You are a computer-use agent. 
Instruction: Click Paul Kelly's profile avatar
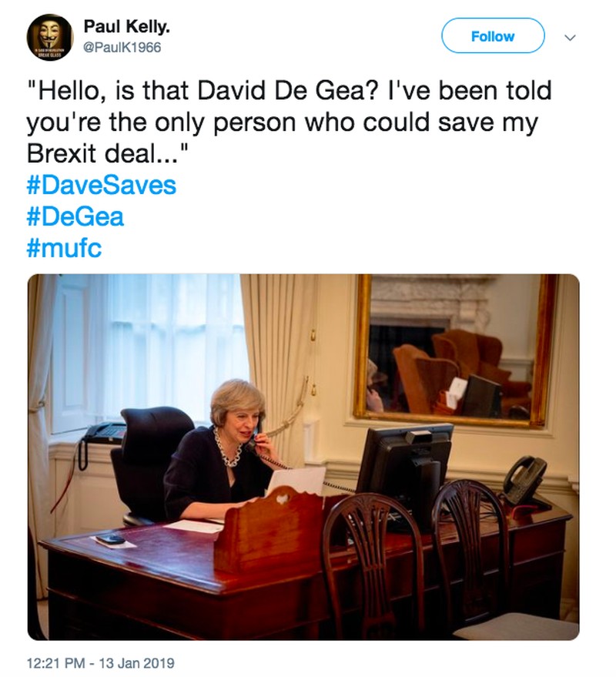point(50,37)
